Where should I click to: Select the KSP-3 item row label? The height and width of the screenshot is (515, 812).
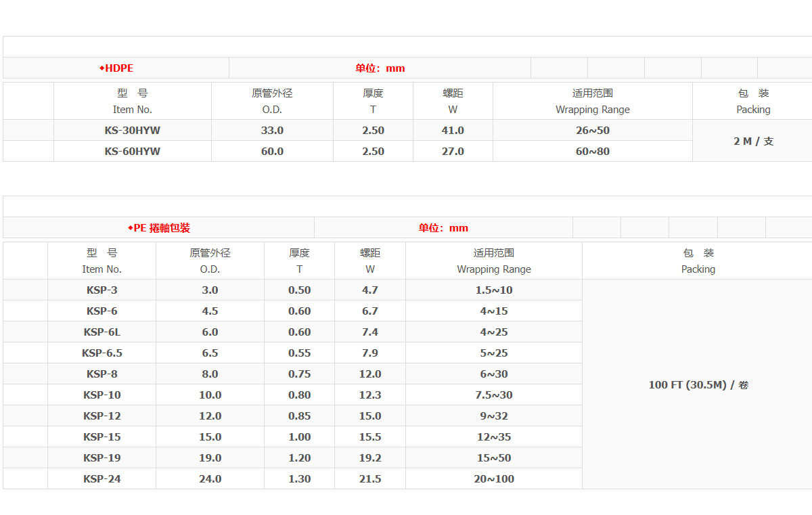tap(102, 290)
